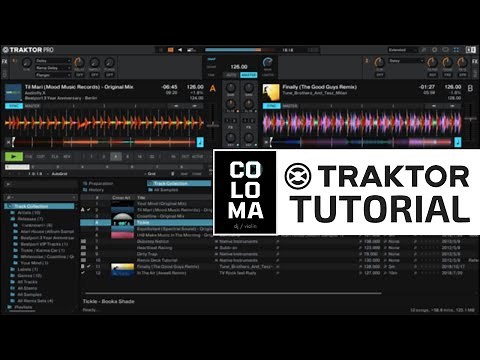Toggle the right FX panel button
The width and height of the screenshot is (480, 360).
[x=475, y=62]
